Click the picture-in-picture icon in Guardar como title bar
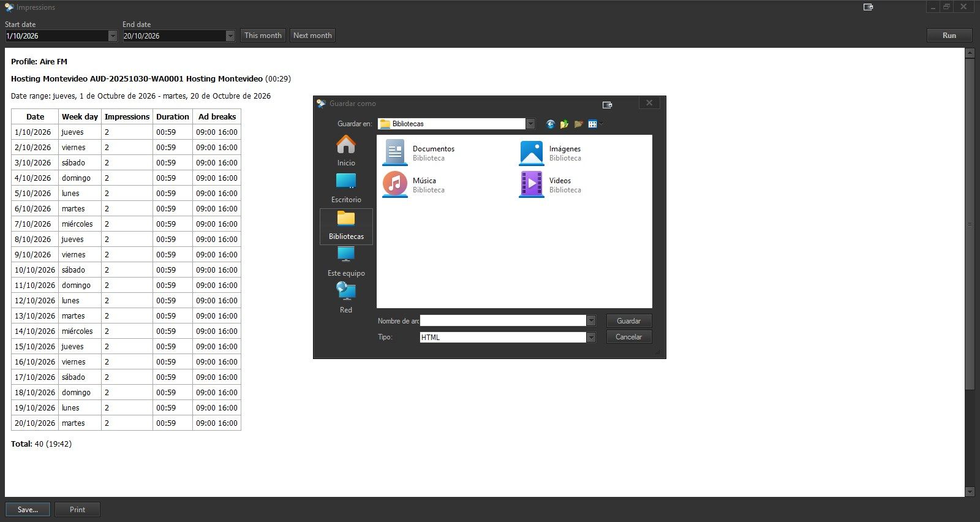The image size is (980, 522). click(608, 105)
